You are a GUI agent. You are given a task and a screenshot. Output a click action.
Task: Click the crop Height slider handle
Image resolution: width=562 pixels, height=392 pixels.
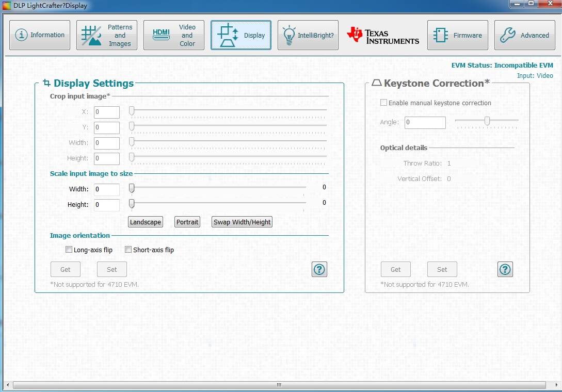132,157
